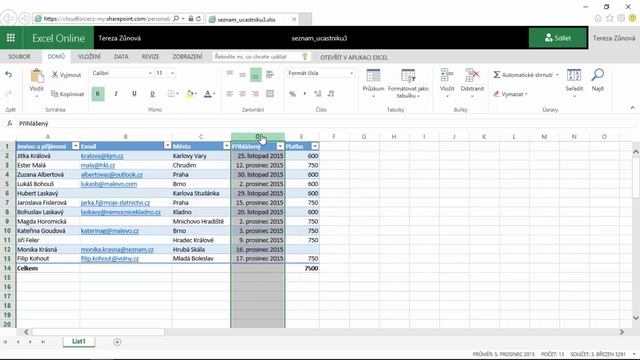Image resolution: width=640 pixels, height=360 pixels.
Task: Align text to middle
Action: pyautogui.click(x=242, y=75)
